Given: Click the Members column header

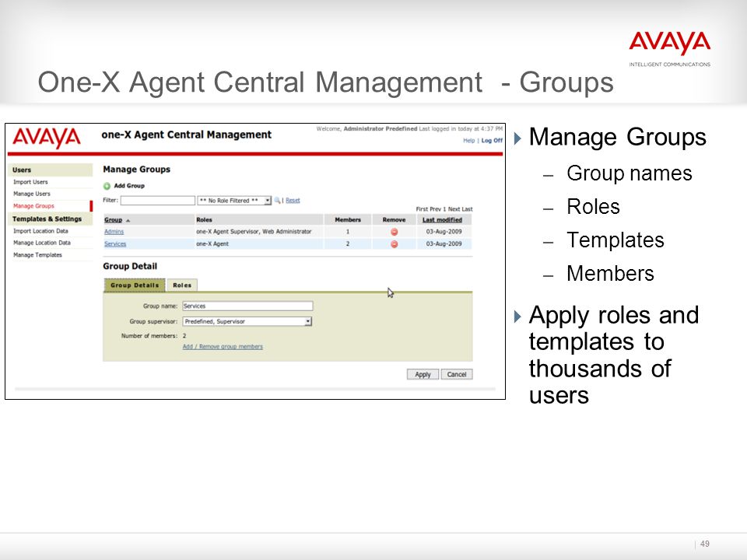Looking at the screenshot, I should pyautogui.click(x=348, y=220).
